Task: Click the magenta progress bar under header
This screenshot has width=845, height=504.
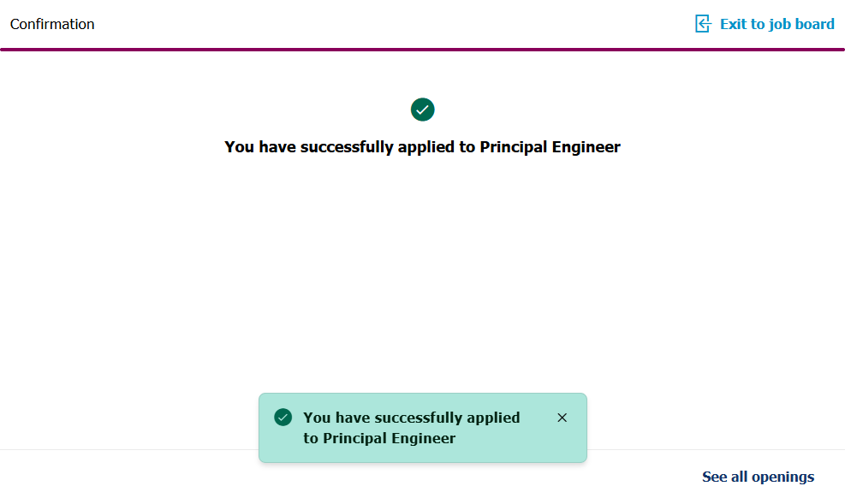Action: click(422, 50)
